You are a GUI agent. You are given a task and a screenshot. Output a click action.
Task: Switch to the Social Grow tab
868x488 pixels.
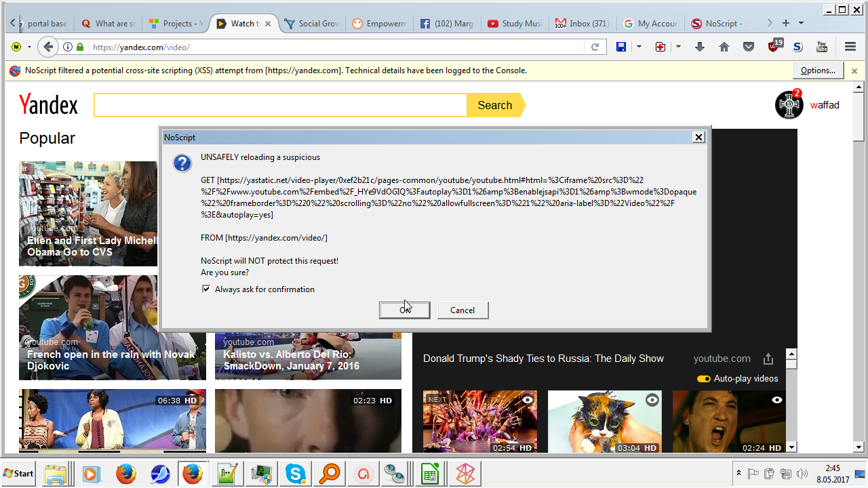[312, 24]
